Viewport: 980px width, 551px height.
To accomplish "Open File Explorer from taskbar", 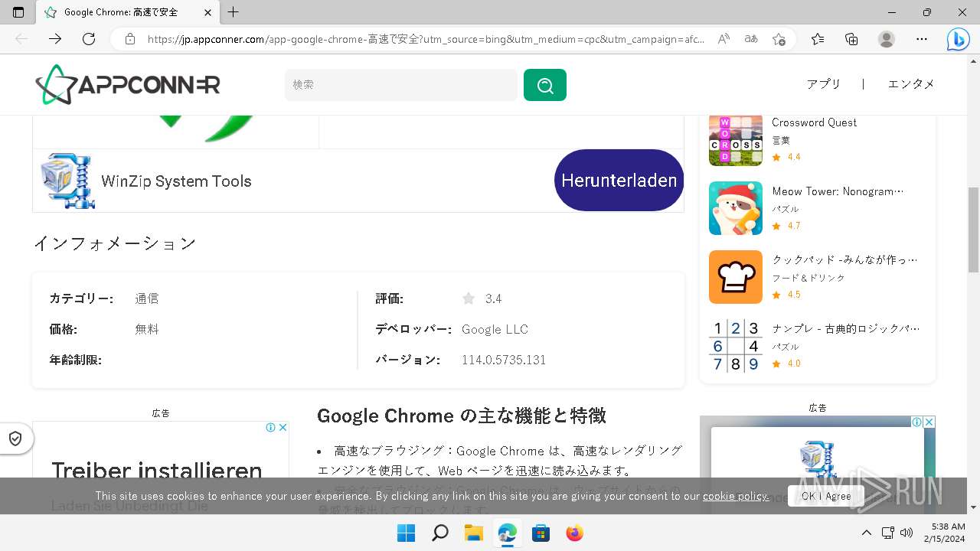I will 473,533.
